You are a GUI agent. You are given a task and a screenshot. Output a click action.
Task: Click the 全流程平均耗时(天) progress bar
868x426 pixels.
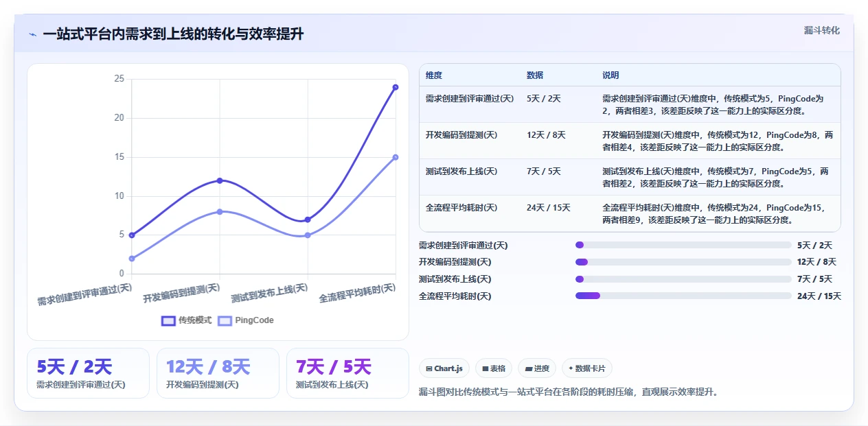683,296
